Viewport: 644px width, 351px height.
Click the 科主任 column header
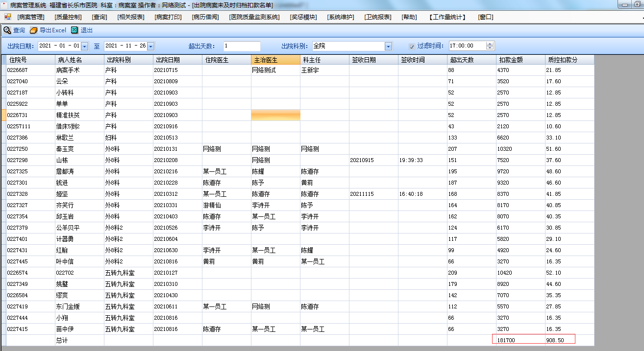pos(324,60)
